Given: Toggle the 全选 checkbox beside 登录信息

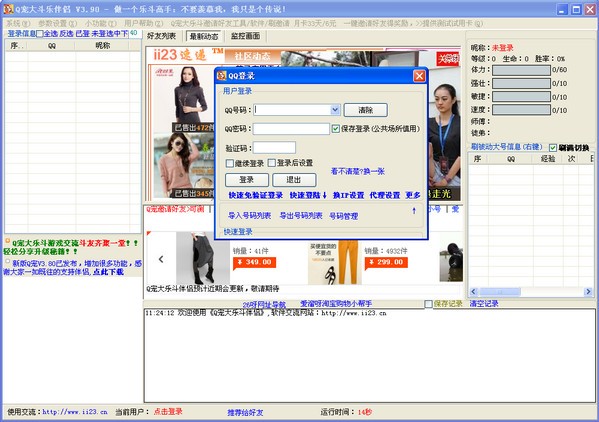Looking at the screenshot, I should click(x=40, y=34).
